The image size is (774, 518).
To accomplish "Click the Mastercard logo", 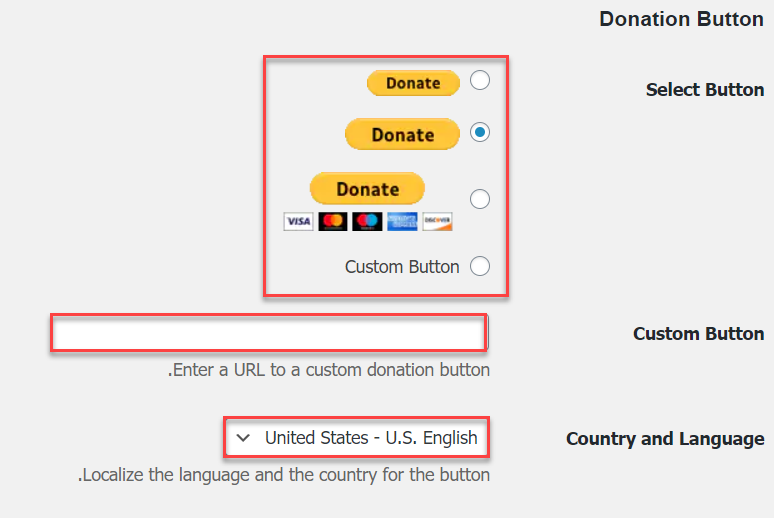I will click(x=332, y=221).
